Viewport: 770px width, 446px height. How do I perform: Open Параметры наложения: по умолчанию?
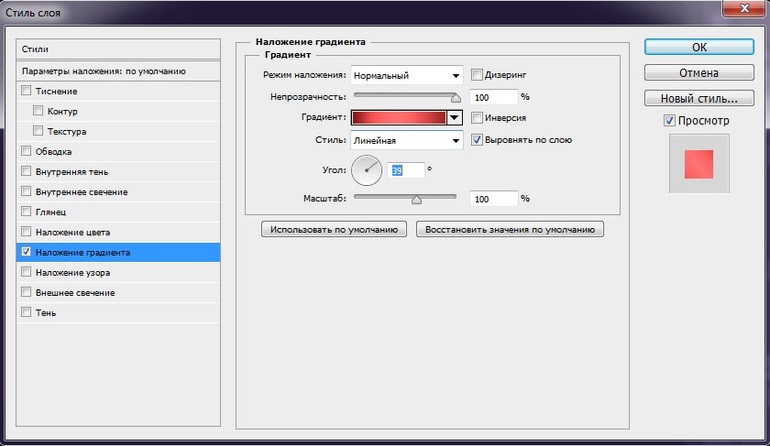click(118, 71)
